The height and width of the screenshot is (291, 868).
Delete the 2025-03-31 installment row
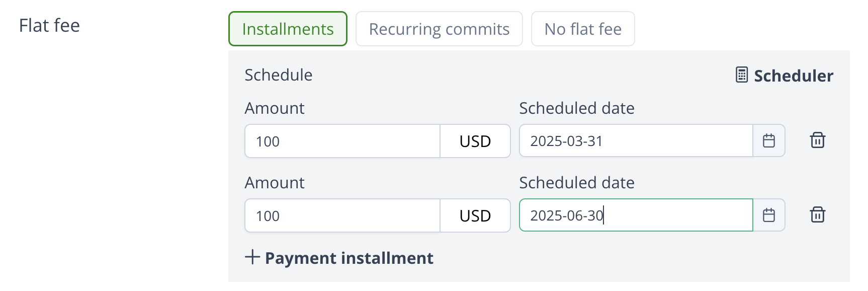pyautogui.click(x=818, y=140)
